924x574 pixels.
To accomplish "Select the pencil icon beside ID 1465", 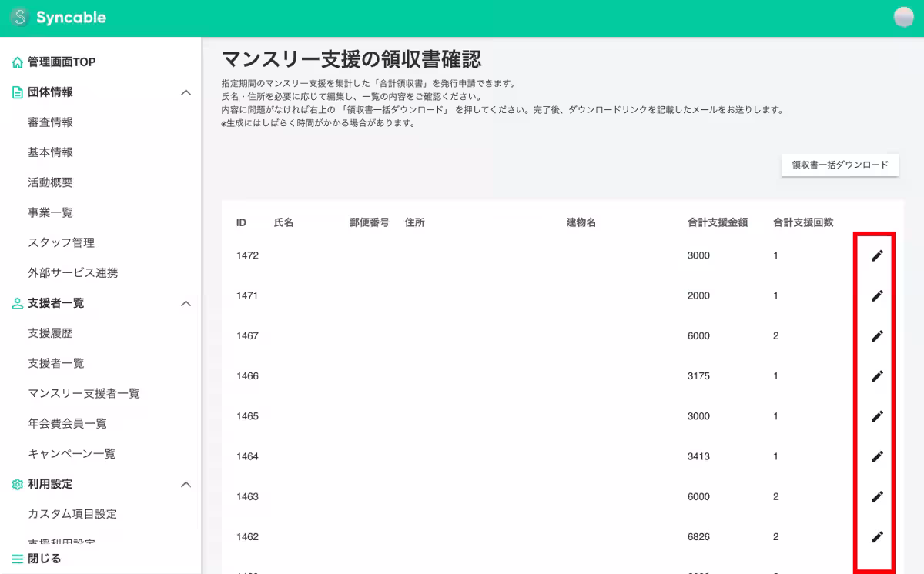I will [878, 416].
